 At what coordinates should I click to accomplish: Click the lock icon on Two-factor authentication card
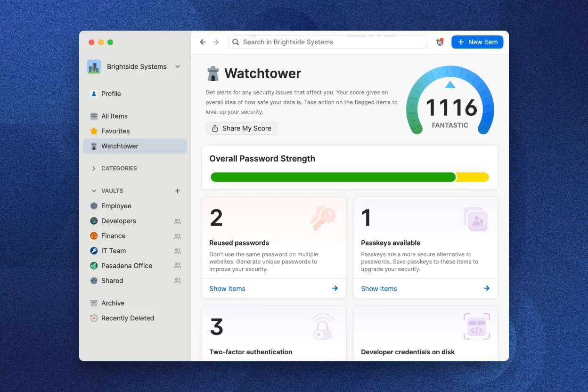pyautogui.click(x=323, y=327)
